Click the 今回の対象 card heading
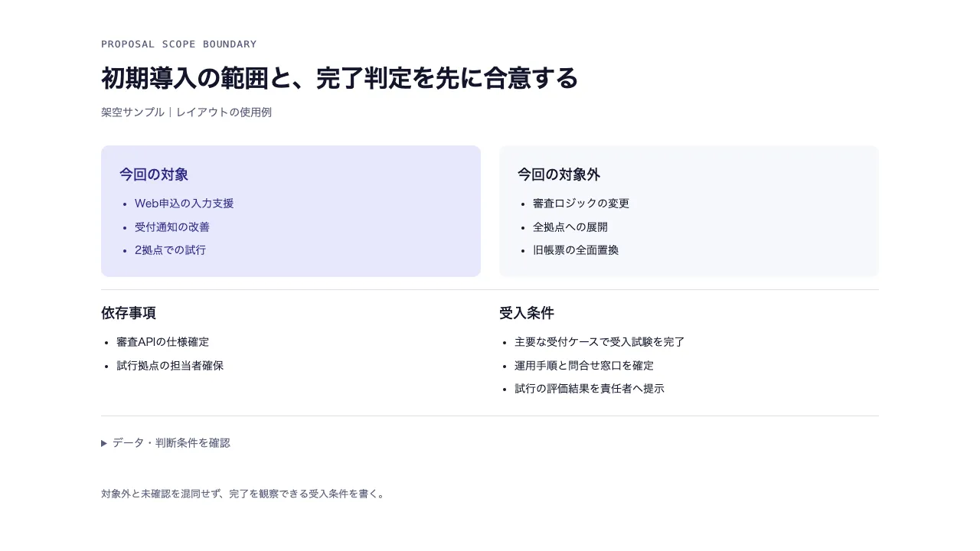 (x=154, y=174)
